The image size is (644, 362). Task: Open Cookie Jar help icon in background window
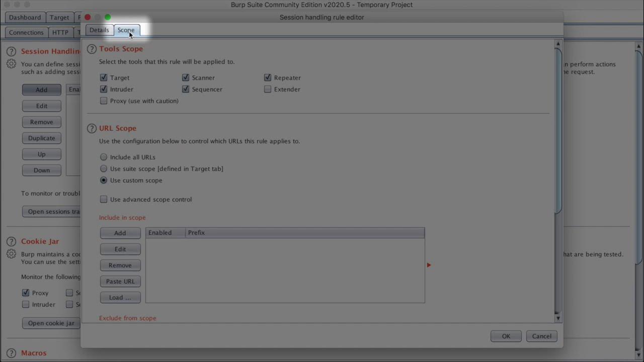click(11, 241)
